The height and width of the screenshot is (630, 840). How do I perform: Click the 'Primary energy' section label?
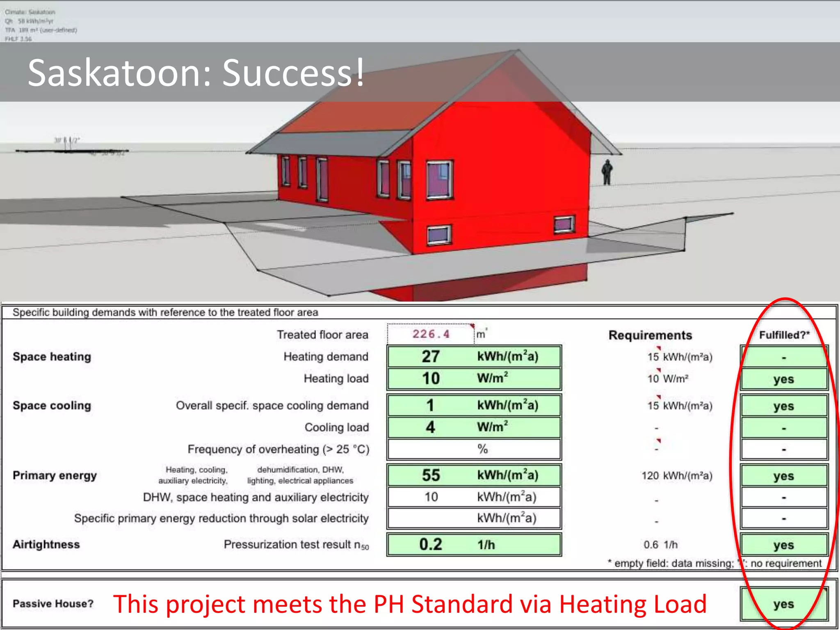tap(55, 475)
